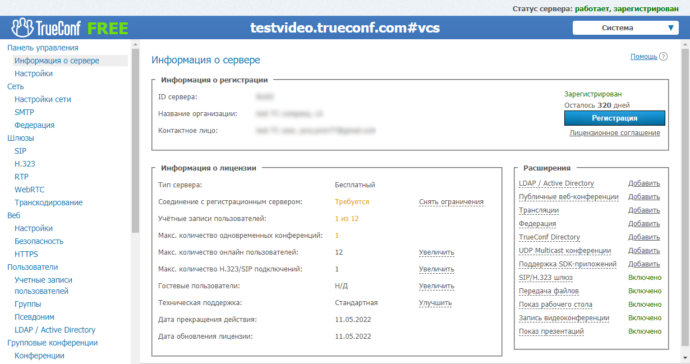
Task: Open H.323 gateway page
Action: [25, 164]
